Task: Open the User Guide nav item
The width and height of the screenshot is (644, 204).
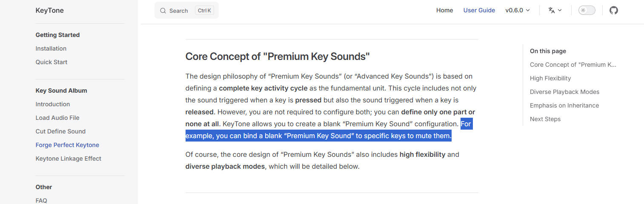Action: click(479, 10)
